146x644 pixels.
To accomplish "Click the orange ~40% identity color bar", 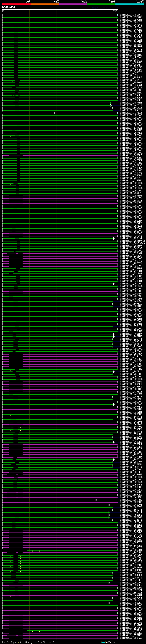I will 45,4.
